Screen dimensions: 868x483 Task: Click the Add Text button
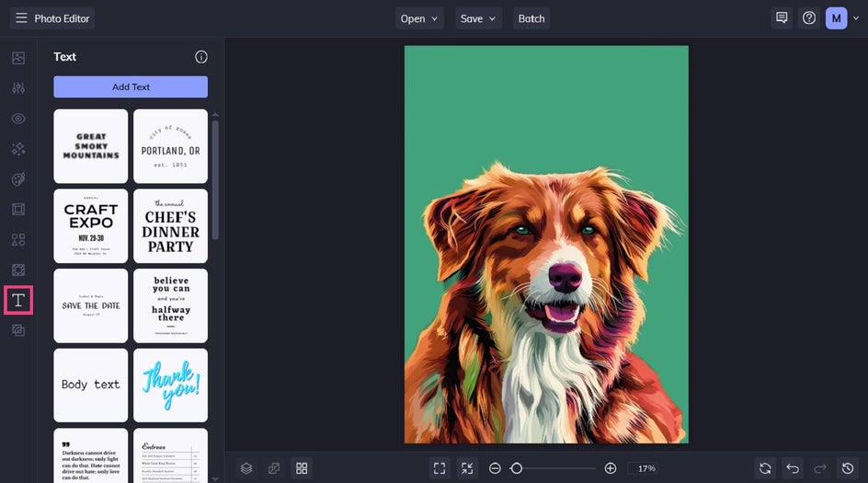[131, 87]
